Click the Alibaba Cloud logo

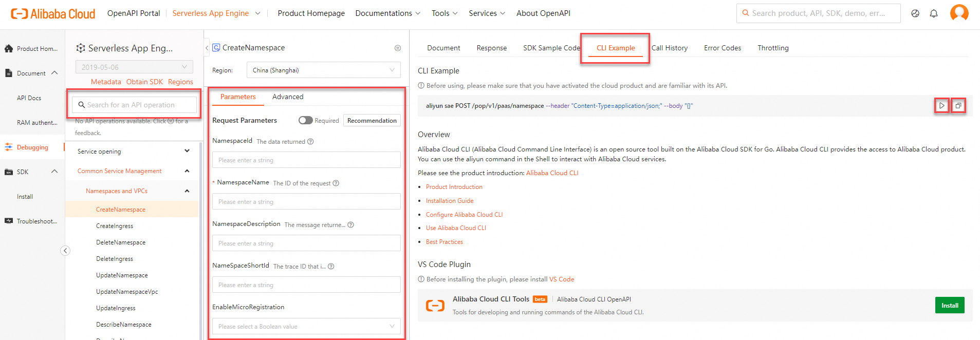tap(53, 14)
